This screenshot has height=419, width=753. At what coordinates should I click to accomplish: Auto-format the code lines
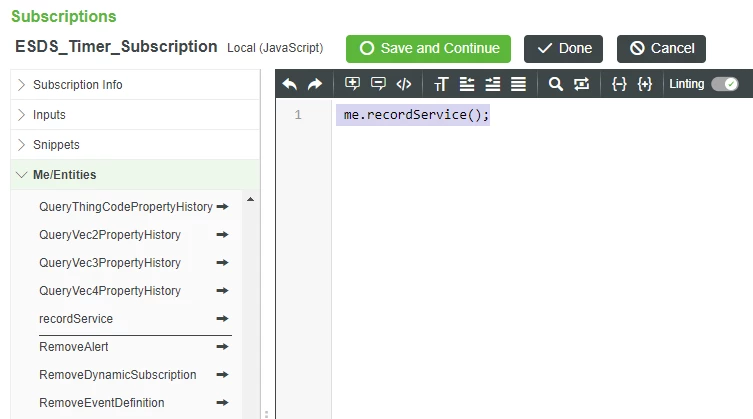click(x=518, y=84)
